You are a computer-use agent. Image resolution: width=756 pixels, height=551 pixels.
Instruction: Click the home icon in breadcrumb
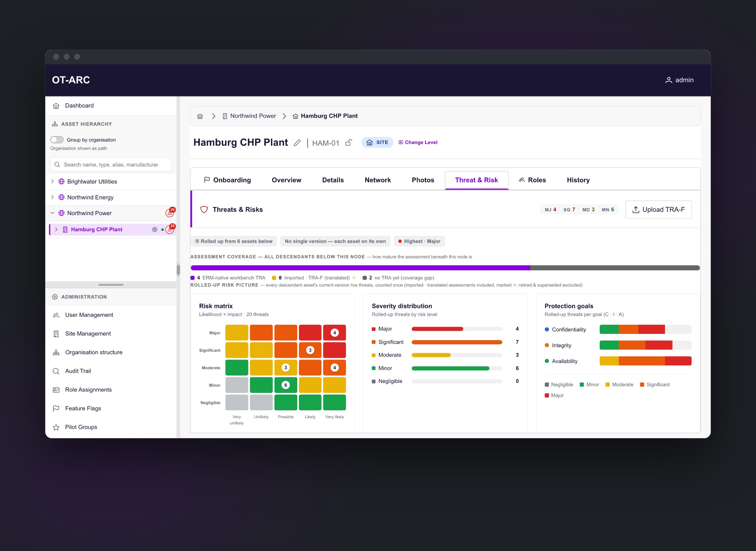[200, 116]
